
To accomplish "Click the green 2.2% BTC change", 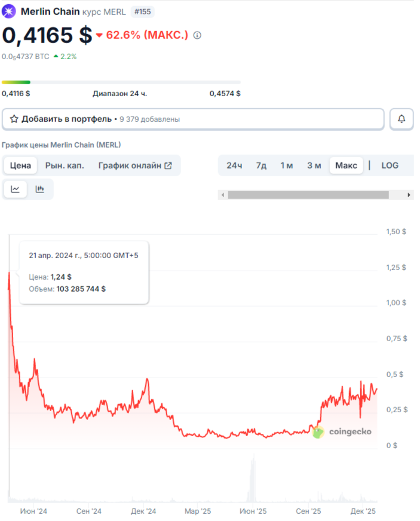I will point(69,57).
